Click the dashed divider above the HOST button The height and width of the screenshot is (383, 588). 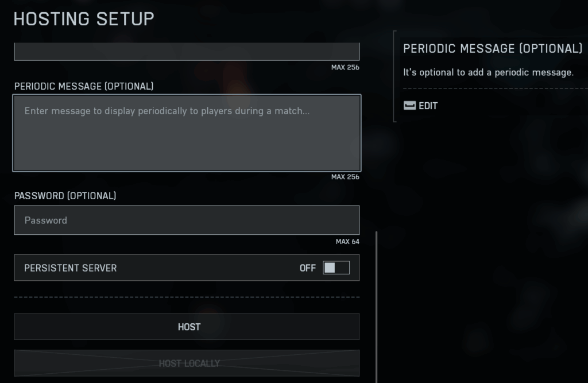(x=187, y=297)
